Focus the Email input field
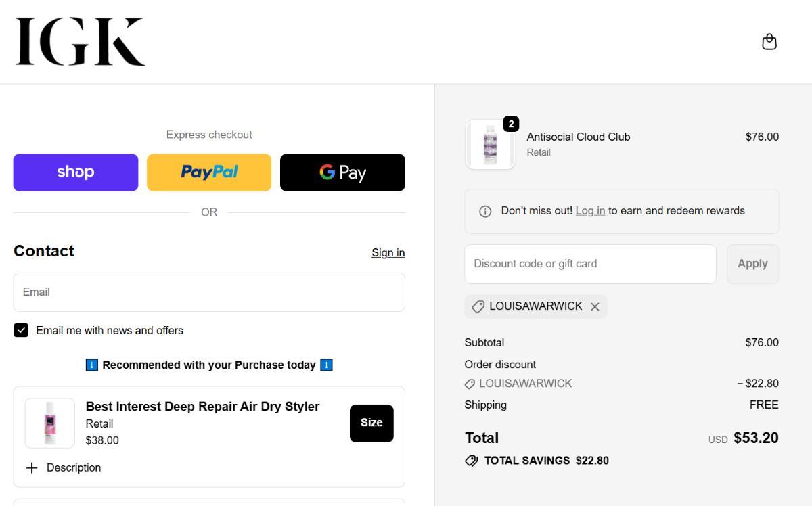The image size is (812, 506). pyautogui.click(x=209, y=292)
